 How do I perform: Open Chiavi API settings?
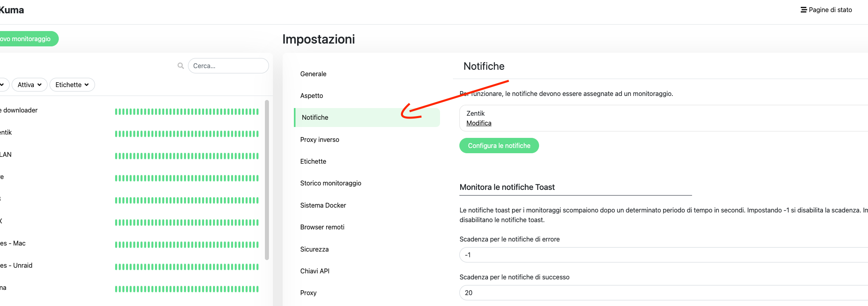tap(315, 271)
